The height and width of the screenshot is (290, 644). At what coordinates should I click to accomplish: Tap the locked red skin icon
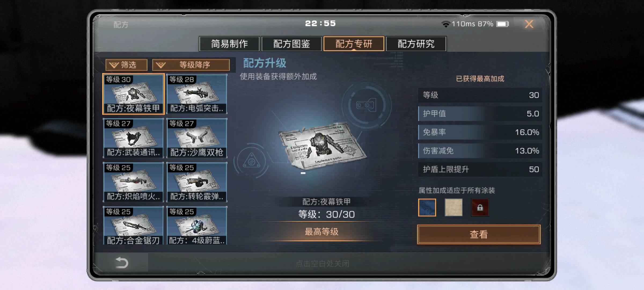pos(480,208)
